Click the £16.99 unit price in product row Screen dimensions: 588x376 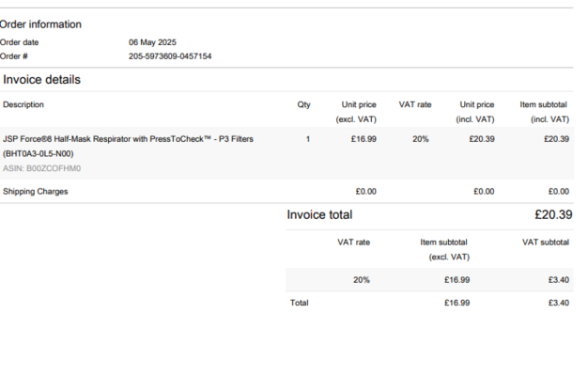[x=364, y=139]
